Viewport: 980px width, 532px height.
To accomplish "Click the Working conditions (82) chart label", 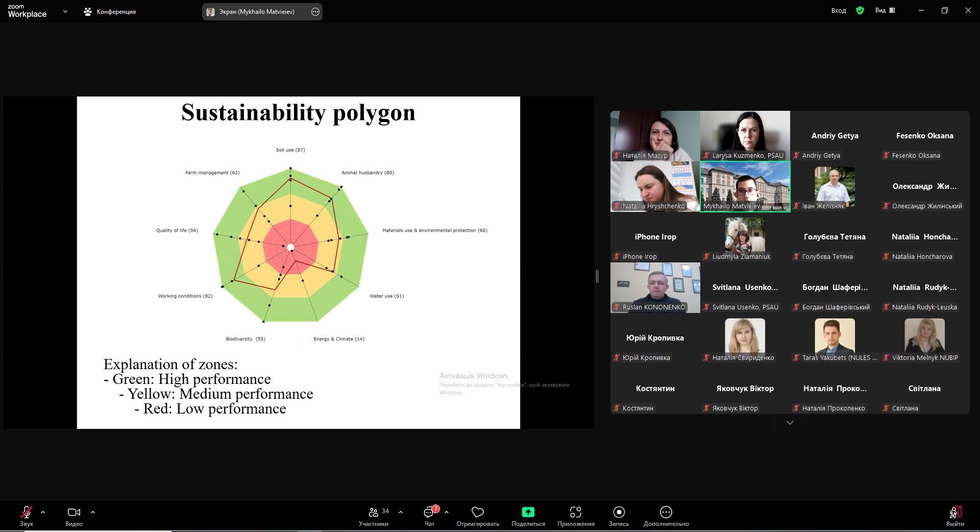I will tap(185, 296).
